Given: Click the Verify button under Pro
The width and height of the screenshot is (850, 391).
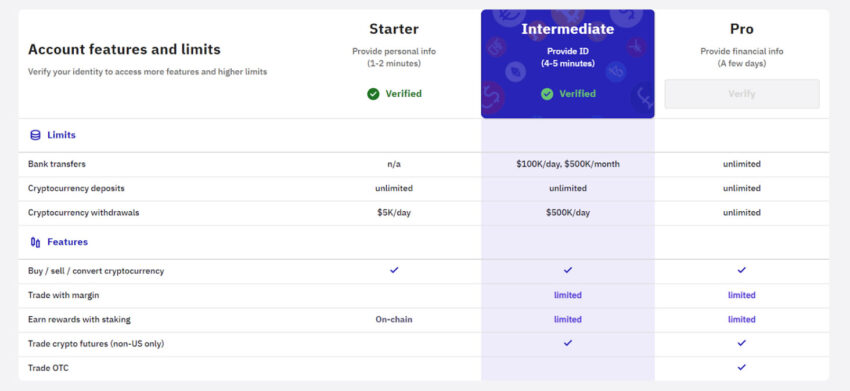Looking at the screenshot, I should tap(742, 94).
